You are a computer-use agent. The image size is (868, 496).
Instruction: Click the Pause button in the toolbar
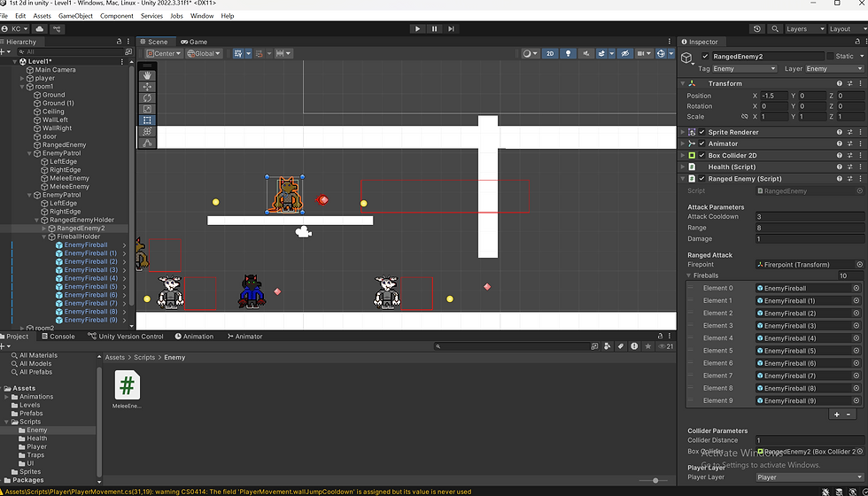(x=435, y=28)
